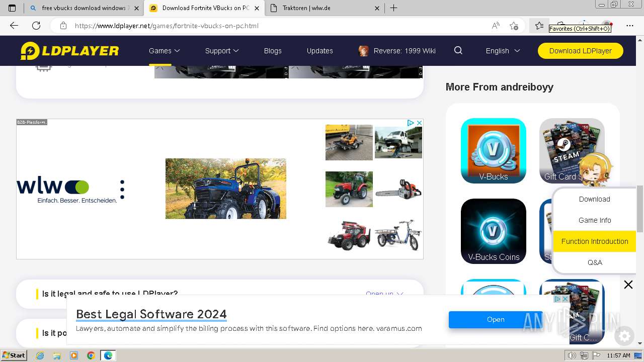This screenshot has width=644, height=362.
Task: Click the AdChoices icon on wlw ad
Action: coord(411,123)
